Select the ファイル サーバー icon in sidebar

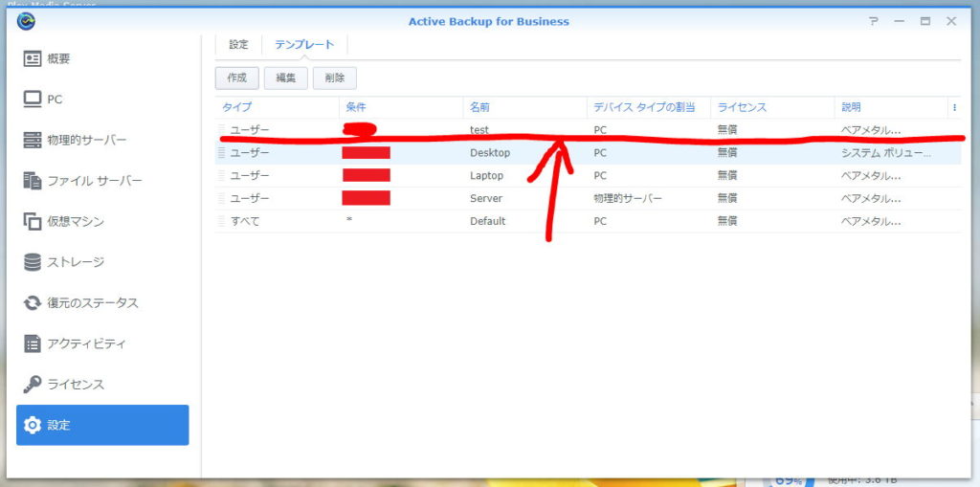click(x=32, y=181)
